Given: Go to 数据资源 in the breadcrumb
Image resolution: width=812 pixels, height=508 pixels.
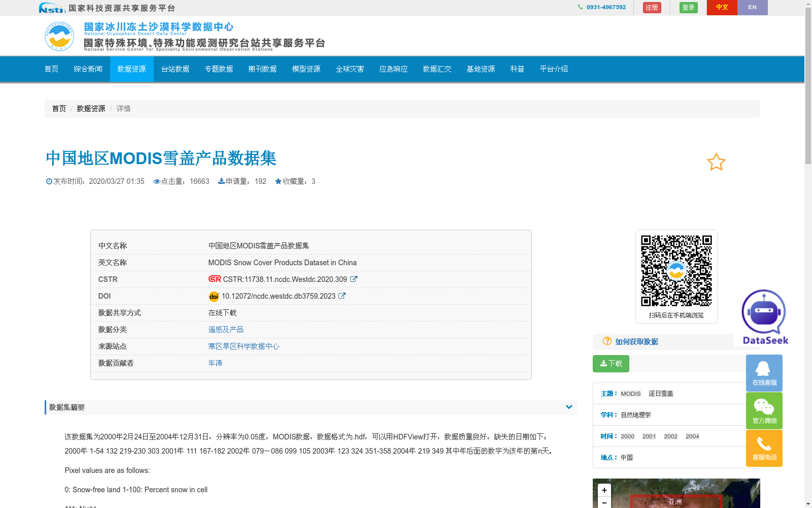Looking at the screenshot, I should pyautogui.click(x=91, y=109).
